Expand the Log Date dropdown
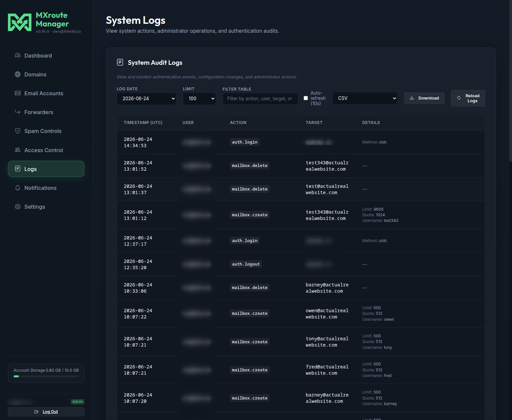Image resolution: width=512 pixels, height=420 pixels. point(147,99)
